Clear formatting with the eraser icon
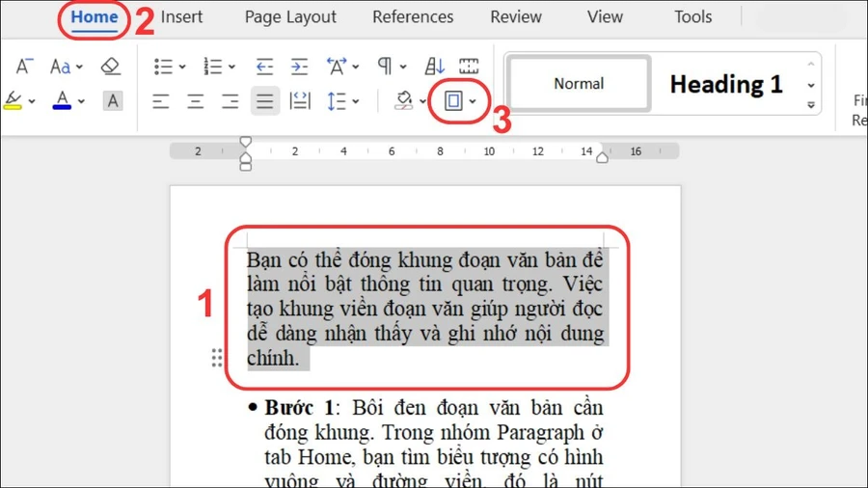This screenshot has height=488, width=868. (x=111, y=67)
